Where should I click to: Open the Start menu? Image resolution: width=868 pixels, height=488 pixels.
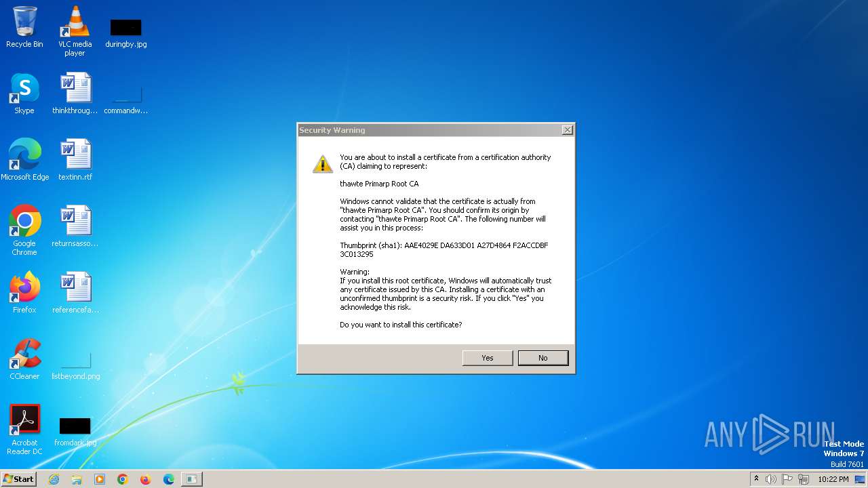(19, 479)
